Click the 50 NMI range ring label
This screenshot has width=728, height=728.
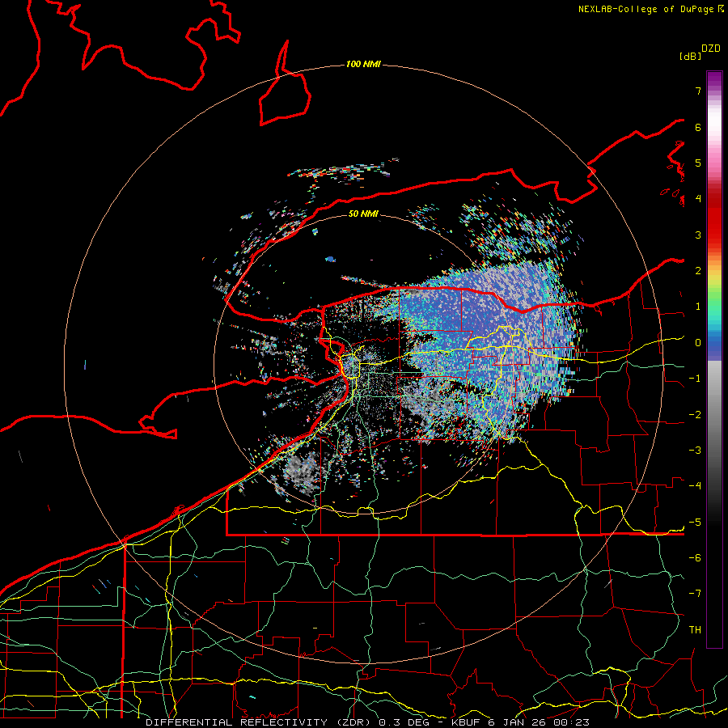[363, 214]
